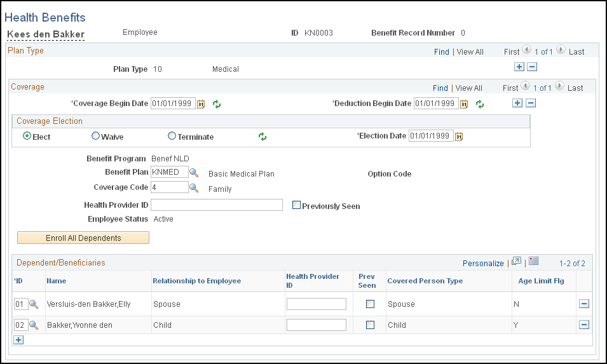The height and width of the screenshot is (364, 607).
Task: Check the Previously Seen checkbox
Action: tap(297, 205)
